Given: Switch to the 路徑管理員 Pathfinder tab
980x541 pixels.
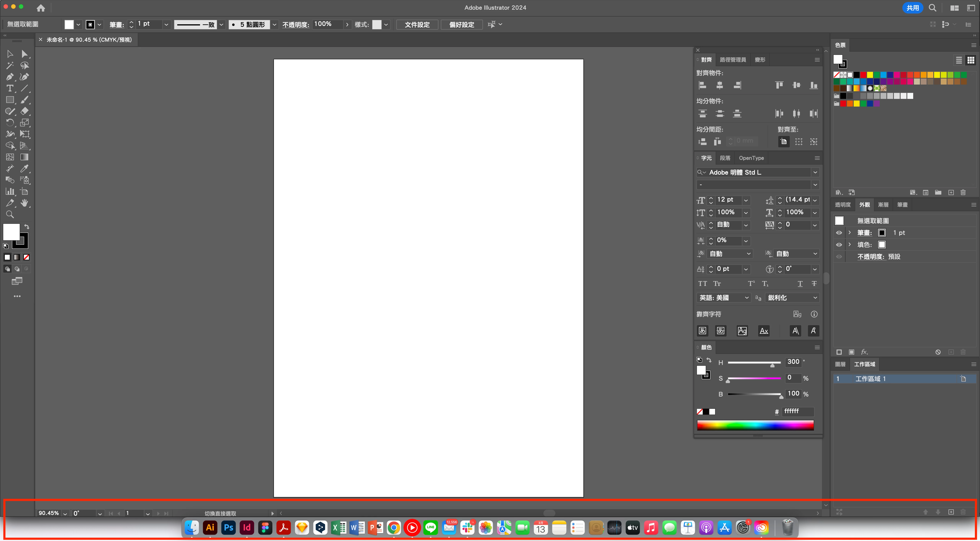Looking at the screenshot, I should pos(733,60).
